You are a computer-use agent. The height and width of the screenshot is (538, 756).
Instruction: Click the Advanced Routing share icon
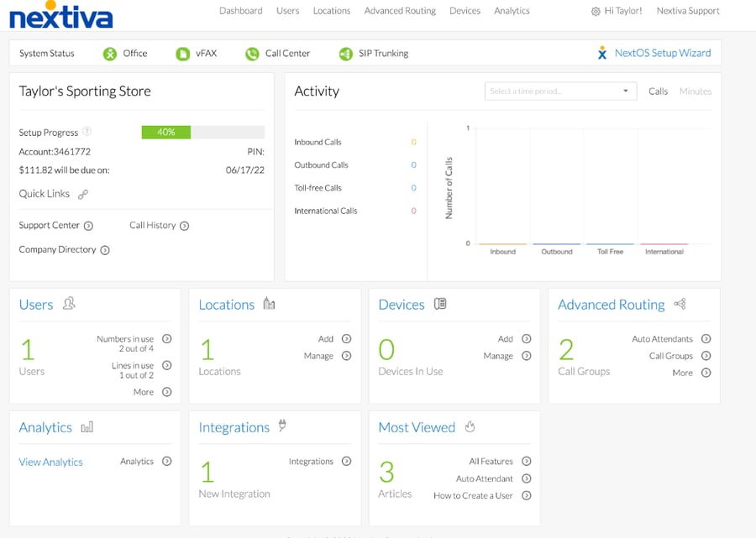680,304
